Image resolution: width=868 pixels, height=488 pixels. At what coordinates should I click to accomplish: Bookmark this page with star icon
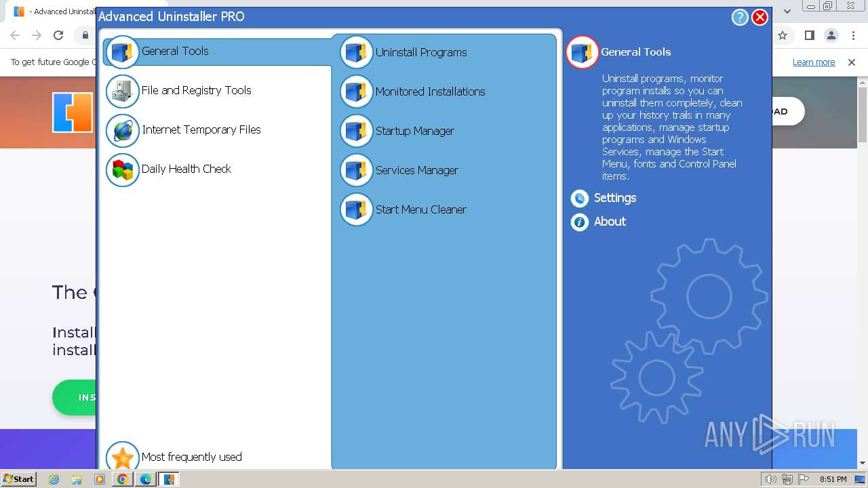point(783,35)
